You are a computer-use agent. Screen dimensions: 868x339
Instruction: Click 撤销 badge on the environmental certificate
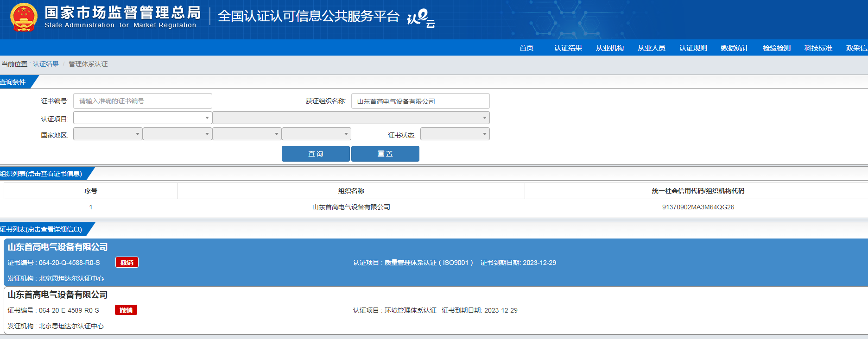coord(126,310)
